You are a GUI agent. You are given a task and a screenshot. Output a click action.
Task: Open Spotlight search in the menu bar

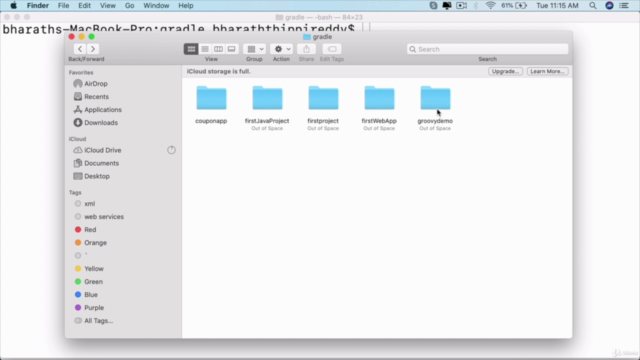[x=593, y=6]
